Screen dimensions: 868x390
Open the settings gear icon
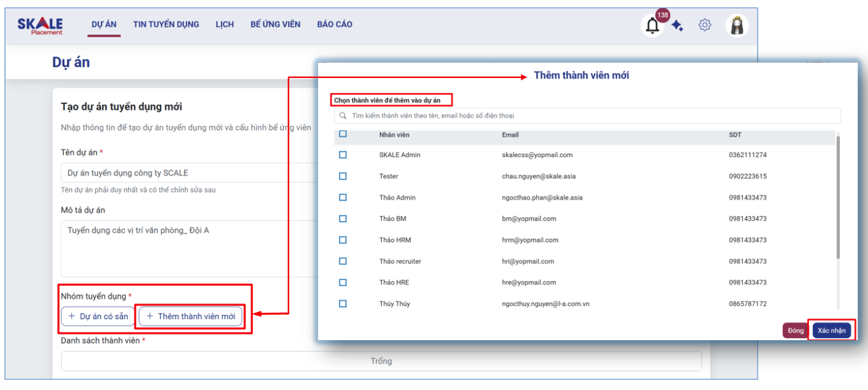[704, 25]
